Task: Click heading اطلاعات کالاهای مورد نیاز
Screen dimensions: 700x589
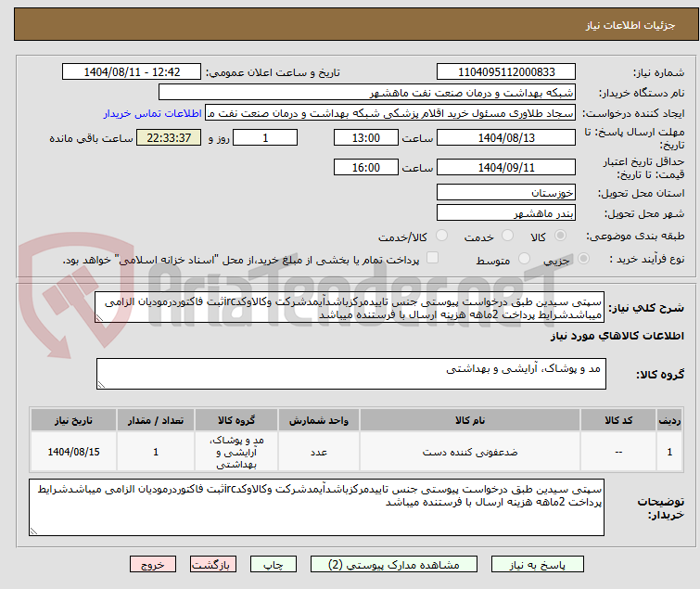Action: 617,336
